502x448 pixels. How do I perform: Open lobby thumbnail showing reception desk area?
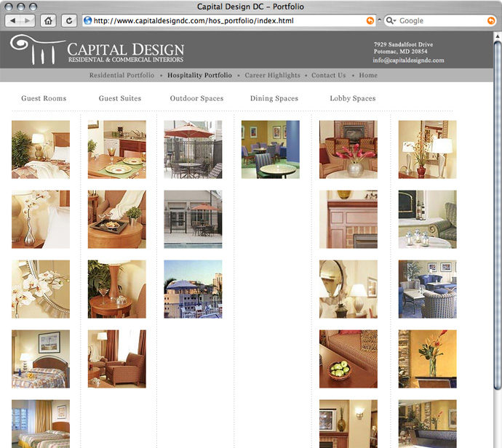(x=427, y=424)
